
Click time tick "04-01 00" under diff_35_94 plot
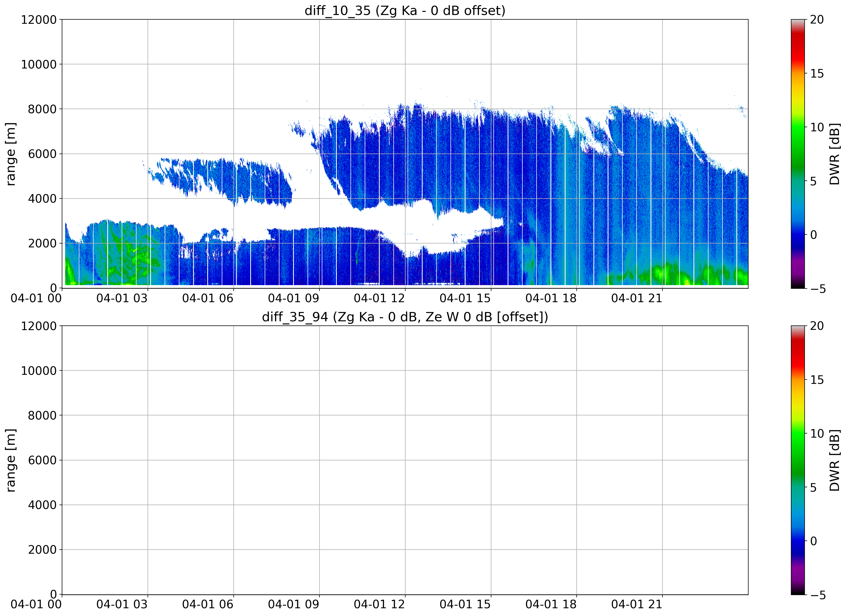[36, 604]
